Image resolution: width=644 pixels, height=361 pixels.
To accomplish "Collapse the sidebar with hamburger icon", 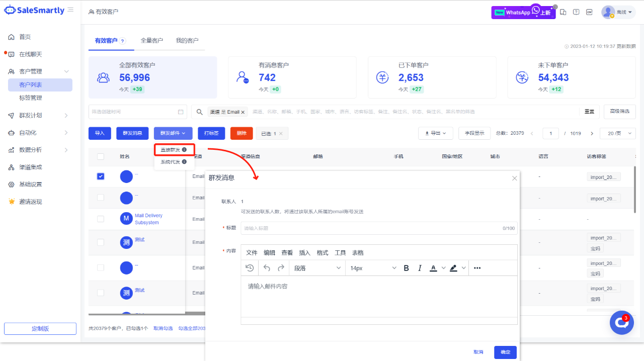I will (x=70, y=10).
